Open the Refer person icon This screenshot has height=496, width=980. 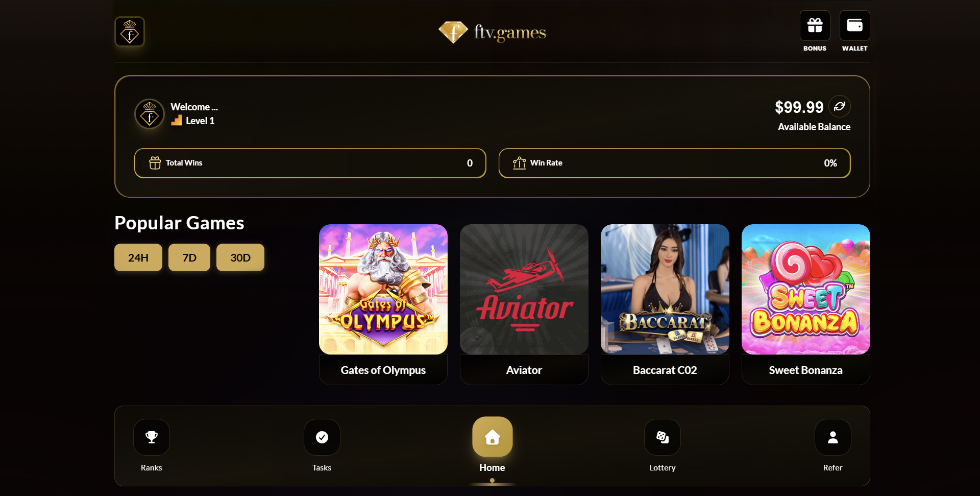coord(833,437)
